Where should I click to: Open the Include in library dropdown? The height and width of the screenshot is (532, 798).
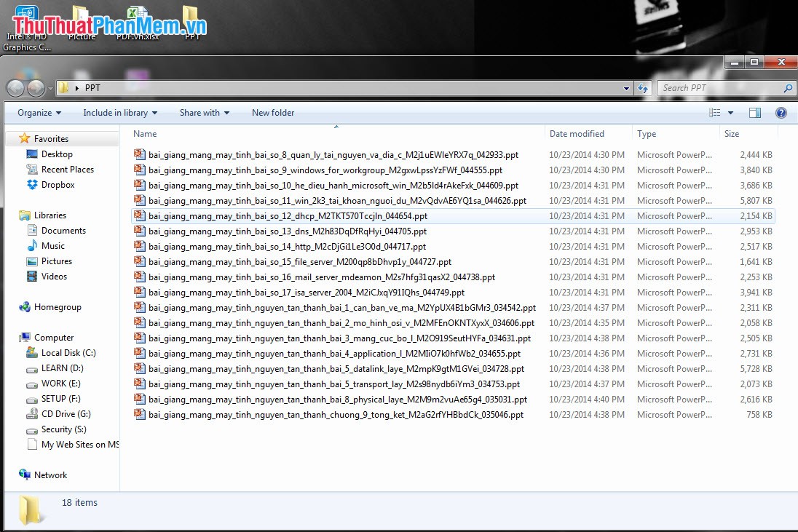119,112
